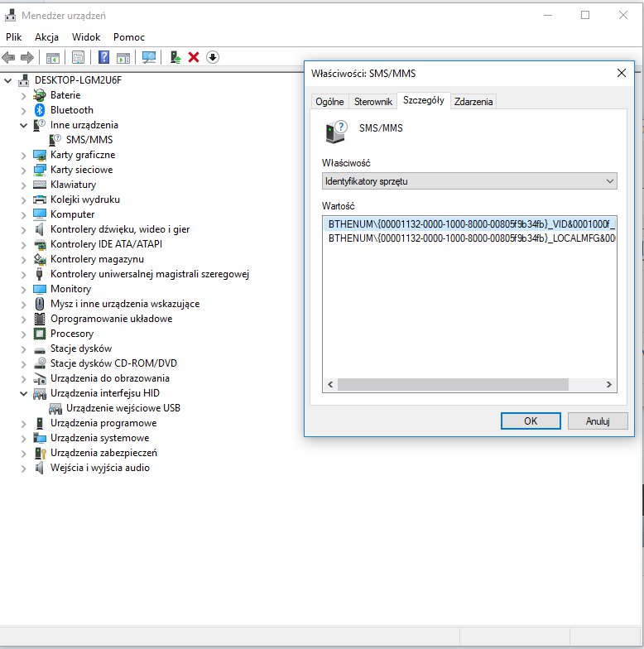
Task: Click the OK button
Action: [531, 421]
